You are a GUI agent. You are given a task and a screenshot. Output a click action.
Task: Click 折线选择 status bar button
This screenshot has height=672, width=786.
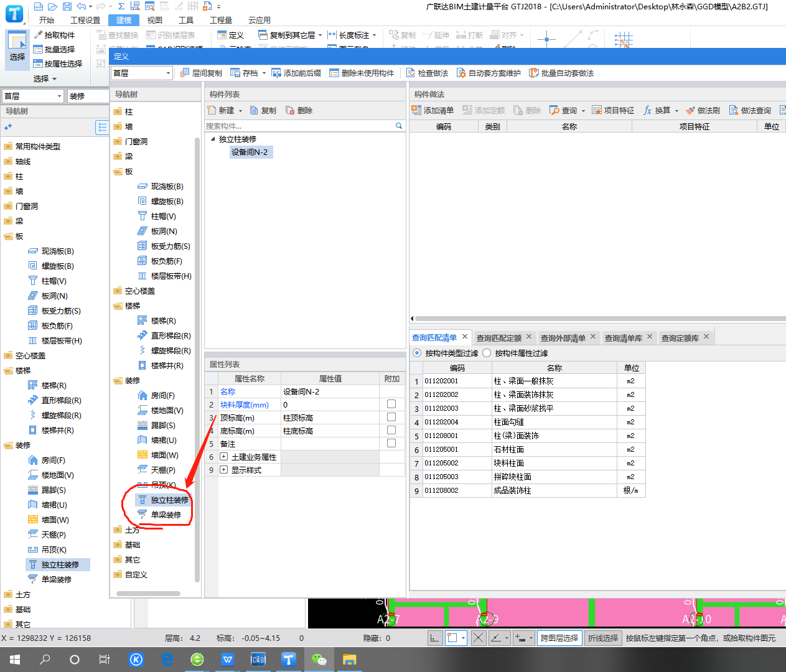603,638
